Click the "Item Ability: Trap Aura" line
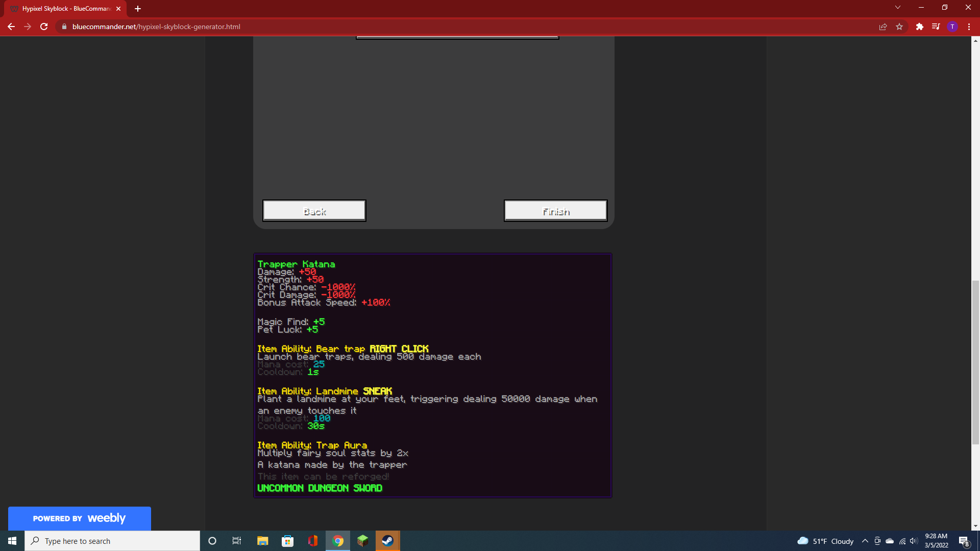Viewport: 980px width, 551px height. click(312, 445)
